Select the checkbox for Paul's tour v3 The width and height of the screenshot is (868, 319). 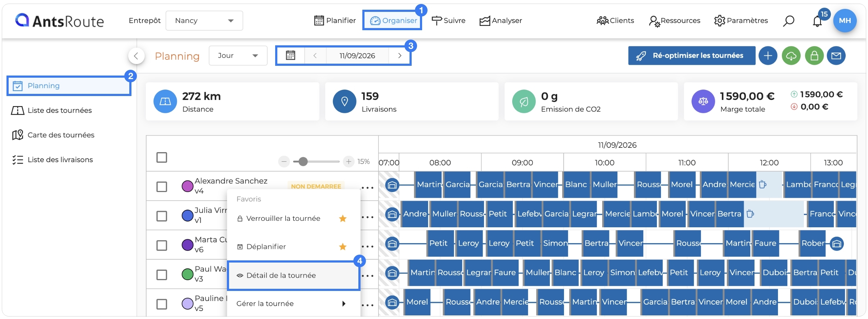click(x=162, y=275)
